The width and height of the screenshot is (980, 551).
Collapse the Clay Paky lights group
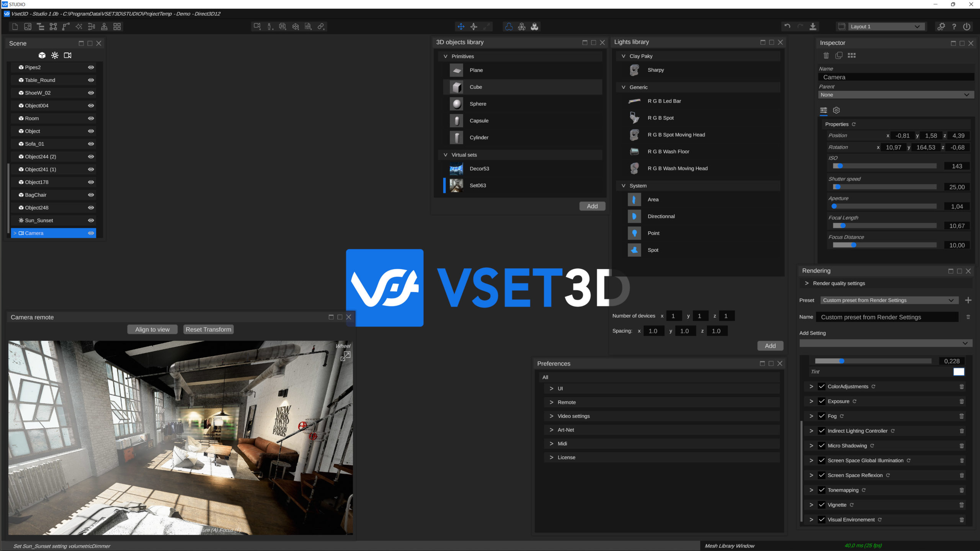click(623, 56)
